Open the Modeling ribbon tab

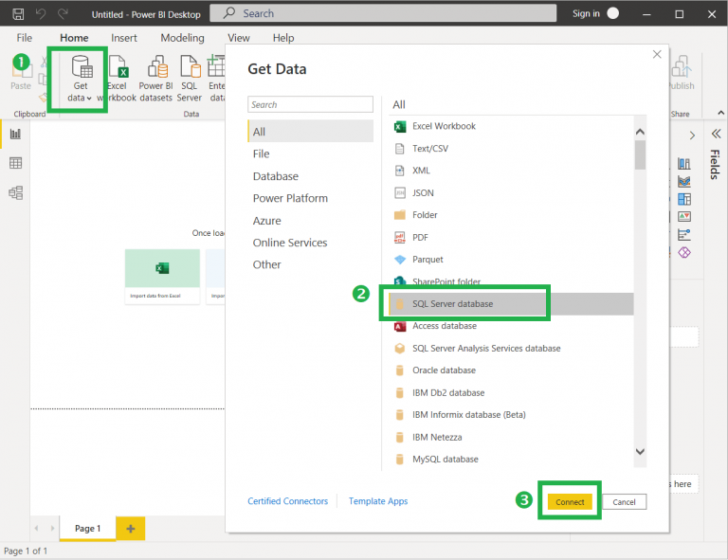pos(182,38)
